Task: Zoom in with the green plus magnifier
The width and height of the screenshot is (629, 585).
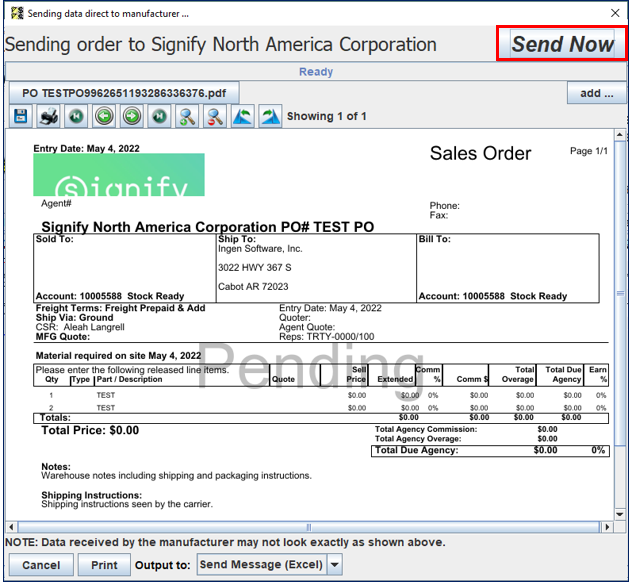Action: pyautogui.click(x=187, y=116)
